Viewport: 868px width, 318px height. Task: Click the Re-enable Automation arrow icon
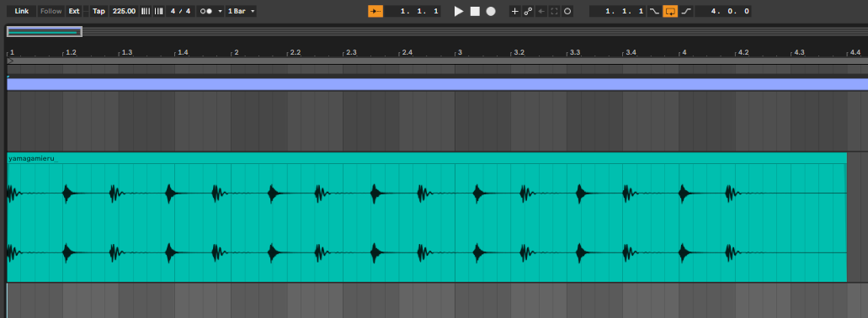click(541, 11)
